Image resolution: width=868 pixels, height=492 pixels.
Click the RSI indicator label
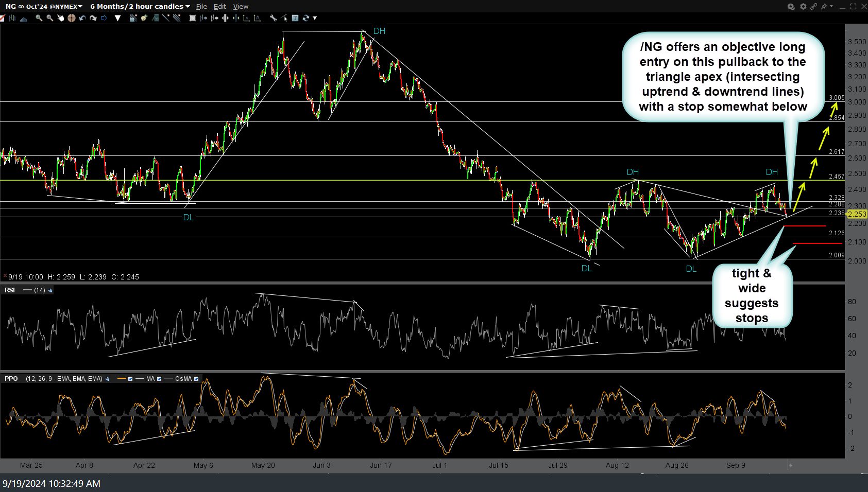pos(10,290)
